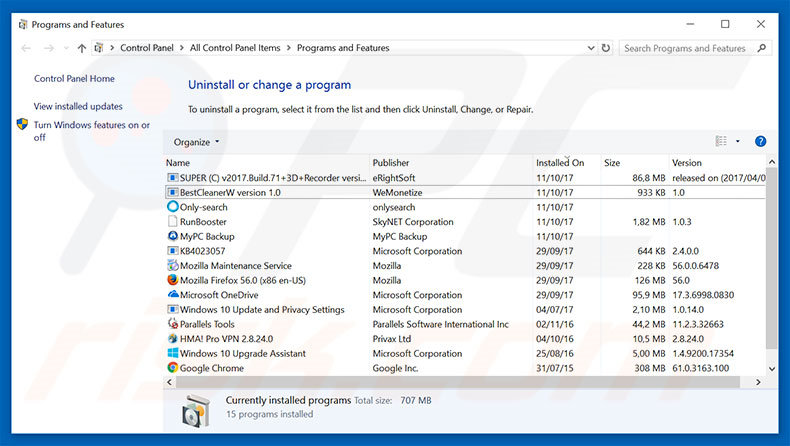790x446 pixels.
Task: Click the search magnifier icon
Action: coord(761,48)
